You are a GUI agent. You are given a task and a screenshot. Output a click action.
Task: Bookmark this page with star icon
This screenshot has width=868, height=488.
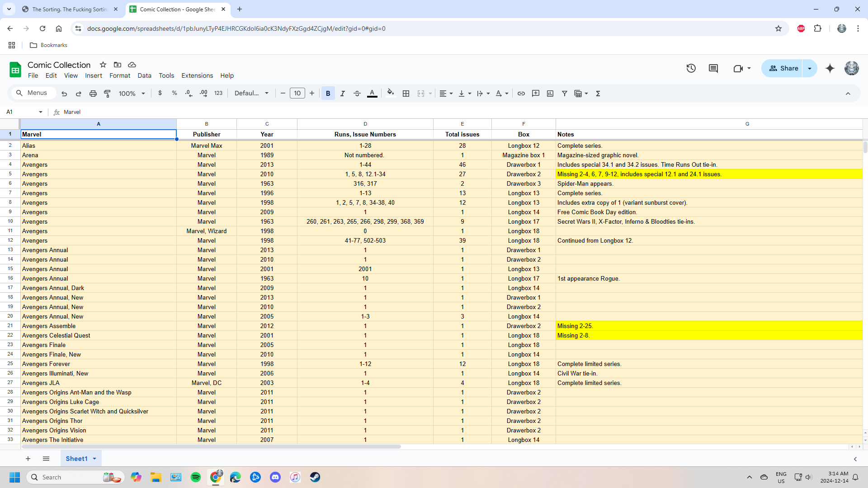coord(778,28)
